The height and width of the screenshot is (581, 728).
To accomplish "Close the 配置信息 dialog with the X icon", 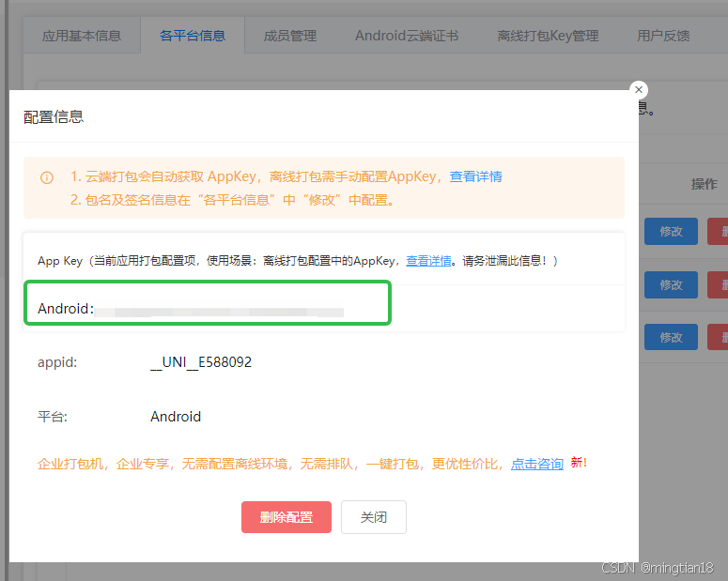I will click(639, 89).
